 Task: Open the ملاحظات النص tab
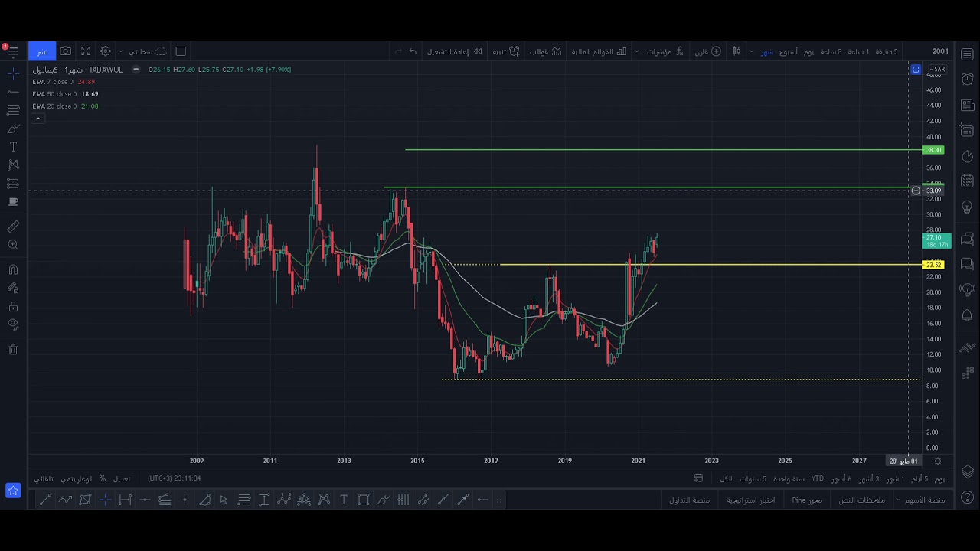[861, 500]
